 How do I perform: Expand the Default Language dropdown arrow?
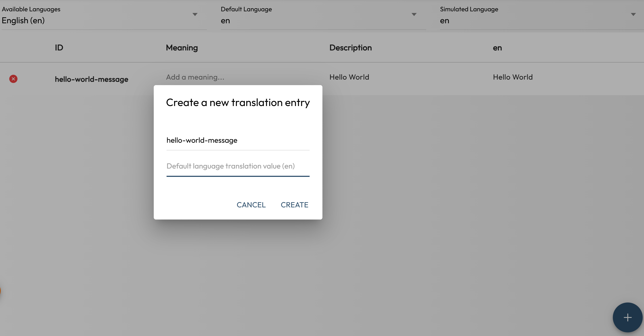(414, 15)
